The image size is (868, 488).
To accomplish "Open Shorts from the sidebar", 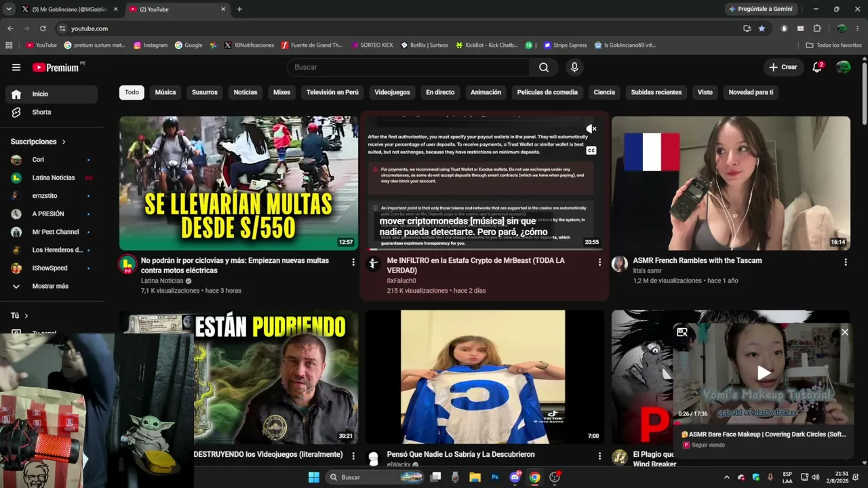I will [52, 112].
